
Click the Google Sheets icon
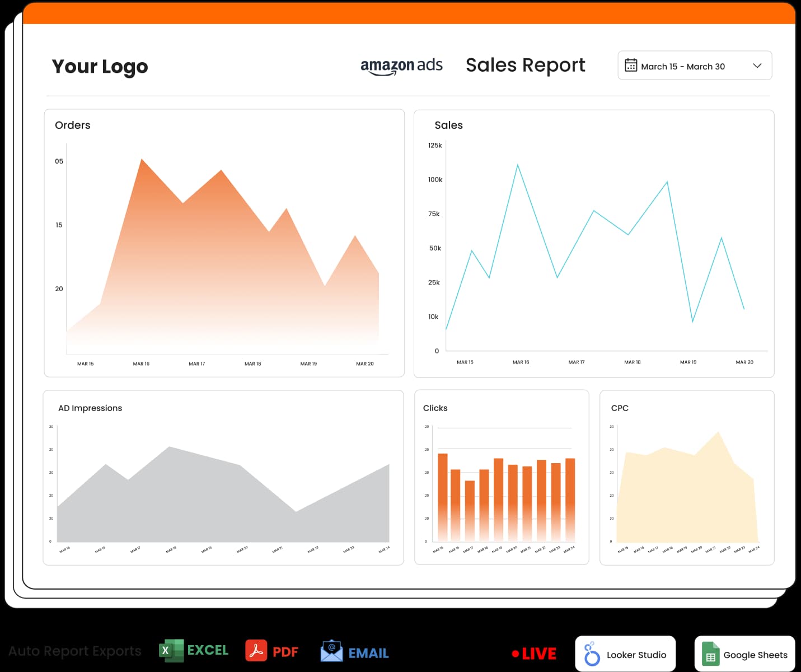tap(710, 654)
